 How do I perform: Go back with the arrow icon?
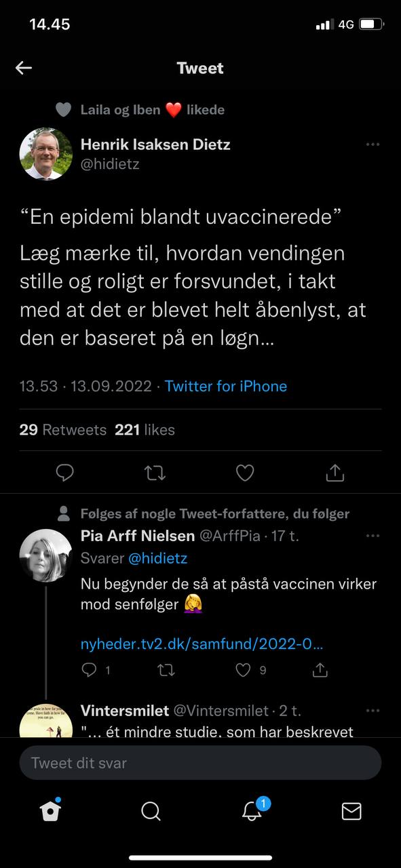coord(24,68)
